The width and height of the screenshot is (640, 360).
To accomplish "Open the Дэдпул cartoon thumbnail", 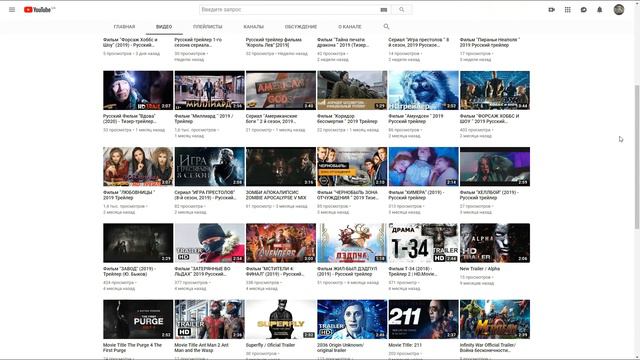I will [352, 243].
